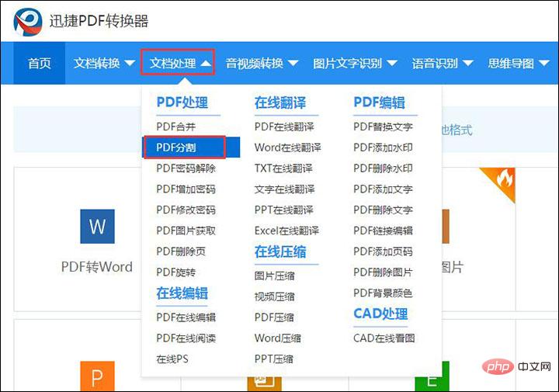This screenshot has width=559, height=392.
Task: Choose PDF压缩 option
Action: tap(274, 317)
